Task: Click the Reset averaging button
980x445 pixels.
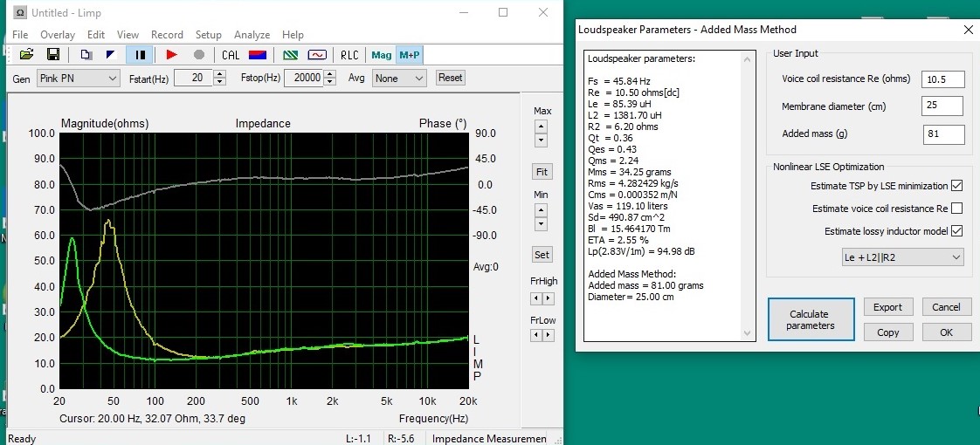Action: pyautogui.click(x=450, y=78)
